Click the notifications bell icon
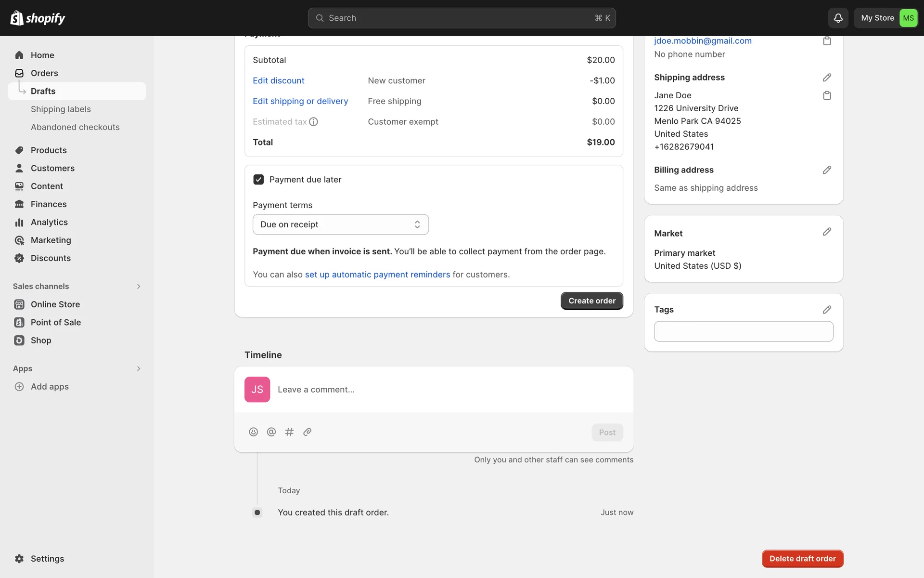The width and height of the screenshot is (924, 578). pos(838,18)
